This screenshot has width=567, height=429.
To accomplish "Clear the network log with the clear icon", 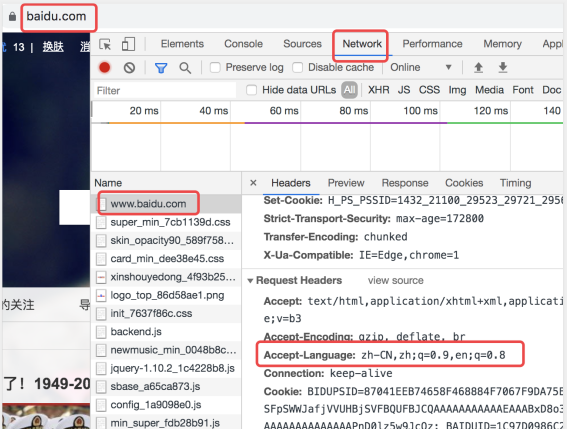I will pos(129,68).
